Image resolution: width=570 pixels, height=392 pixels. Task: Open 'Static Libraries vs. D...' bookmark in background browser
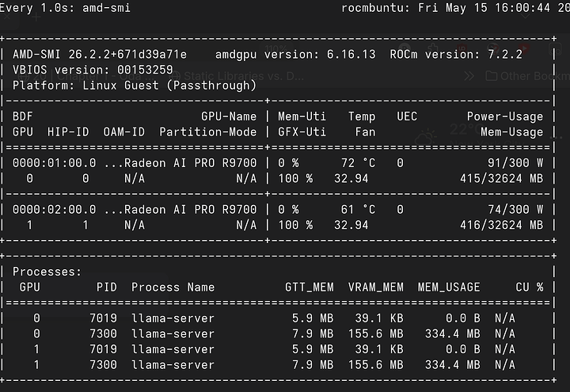pyautogui.click(x=237, y=76)
